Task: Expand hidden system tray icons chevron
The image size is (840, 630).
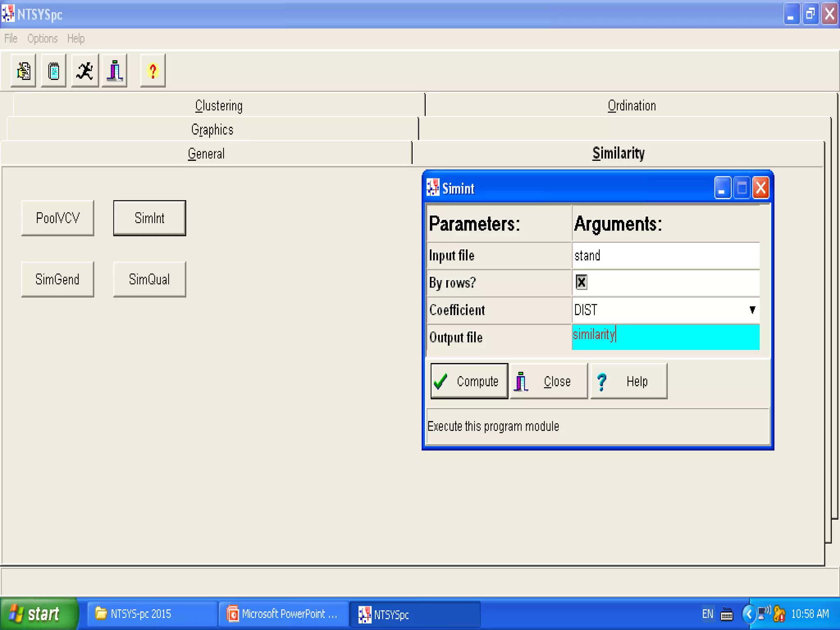Action: point(749,614)
